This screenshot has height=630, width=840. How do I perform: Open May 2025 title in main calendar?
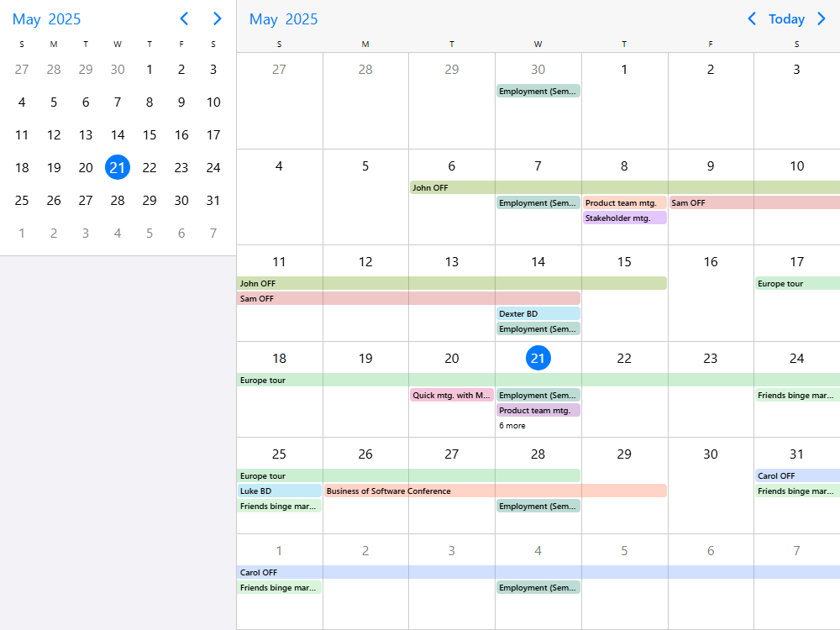(283, 18)
